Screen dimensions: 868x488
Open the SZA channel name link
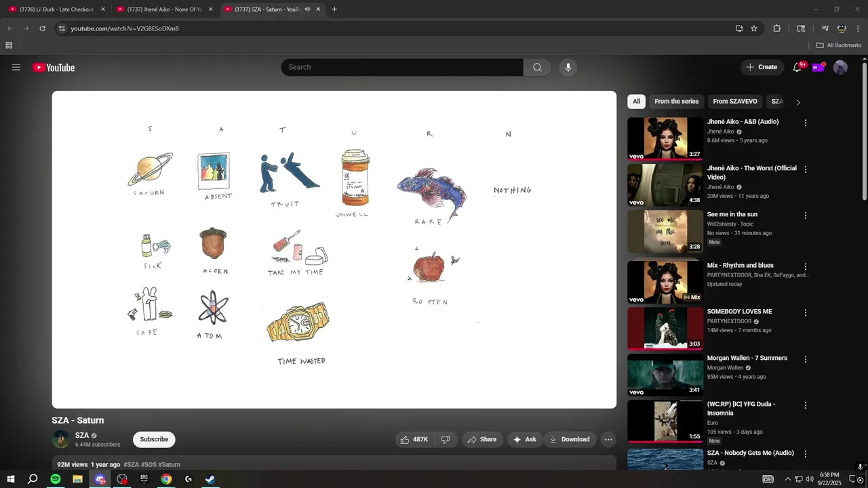(x=82, y=435)
